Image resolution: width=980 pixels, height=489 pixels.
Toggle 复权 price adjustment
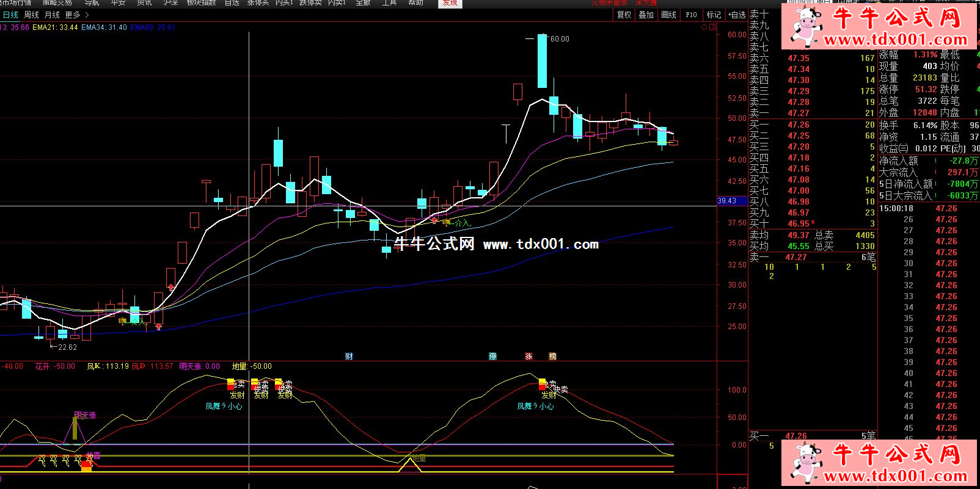[x=624, y=15]
